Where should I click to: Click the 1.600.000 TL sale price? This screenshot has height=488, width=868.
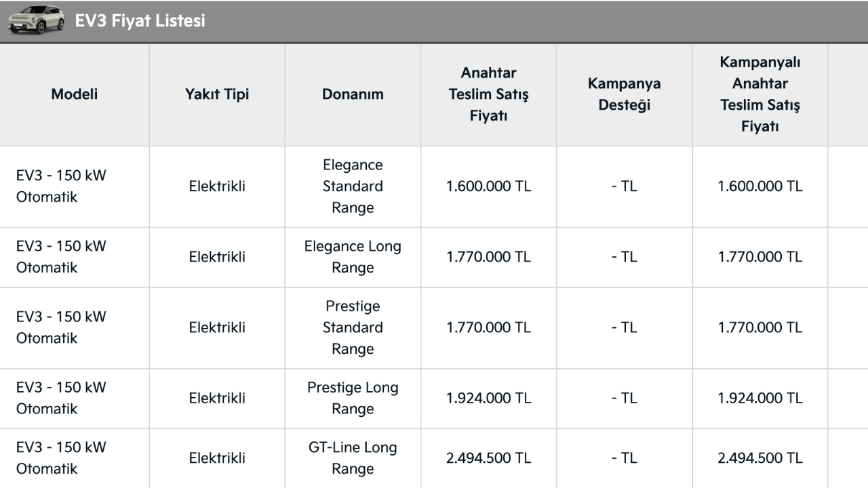(488, 186)
